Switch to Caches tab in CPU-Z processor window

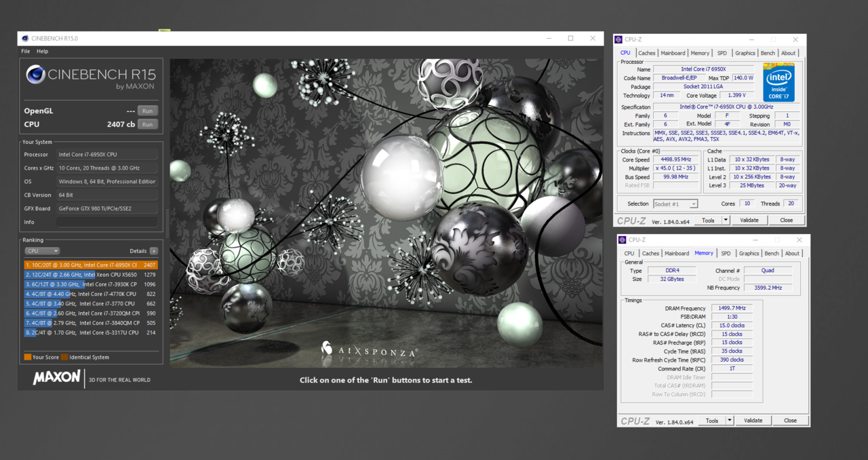click(647, 53)
